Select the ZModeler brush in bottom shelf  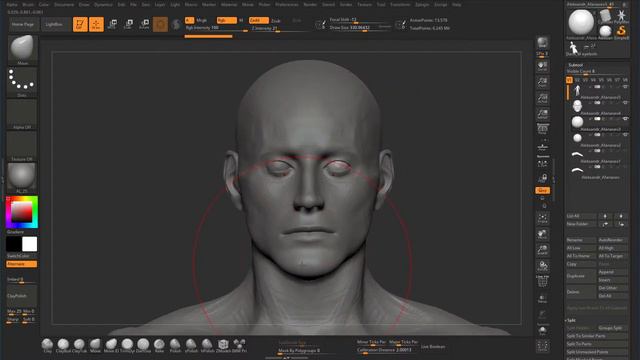pyautogui.click(x=223, y=345)
